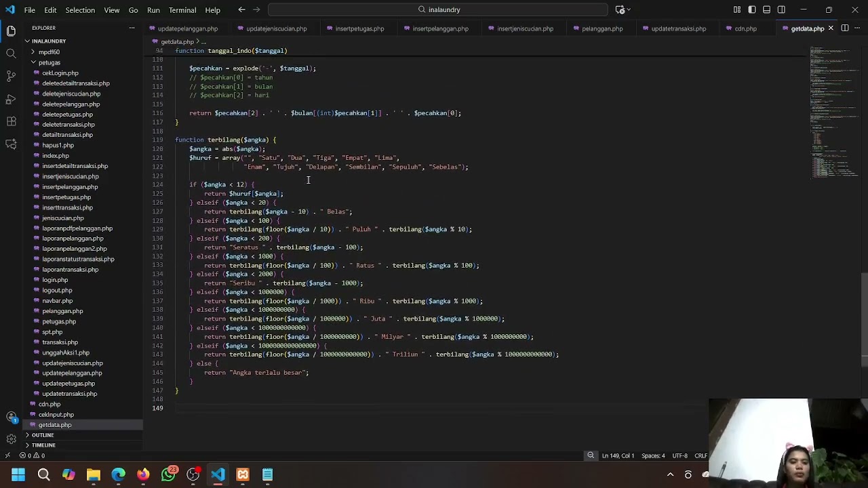Open the Run and Debug view
868x488 pixels.
[11, 99]
